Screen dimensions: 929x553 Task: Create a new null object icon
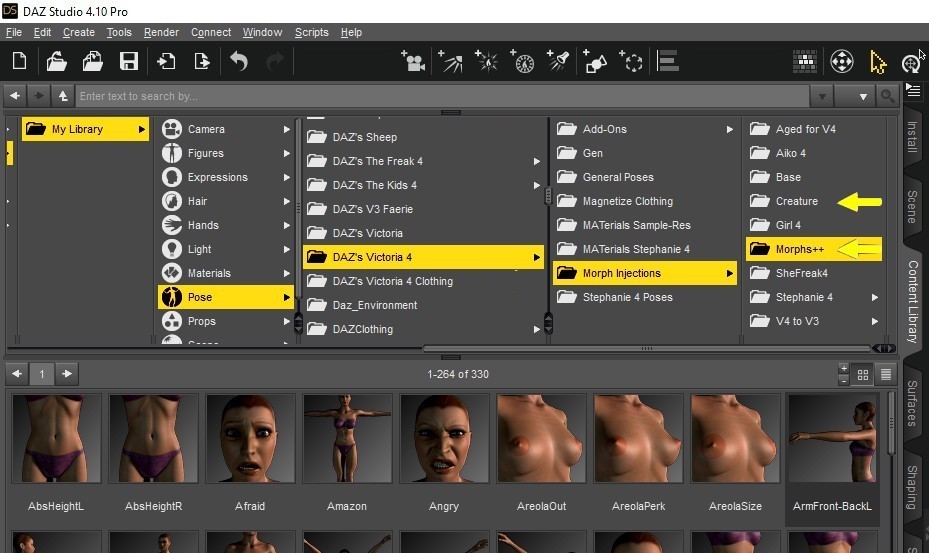pyautogui.click(x=631, y=61)
